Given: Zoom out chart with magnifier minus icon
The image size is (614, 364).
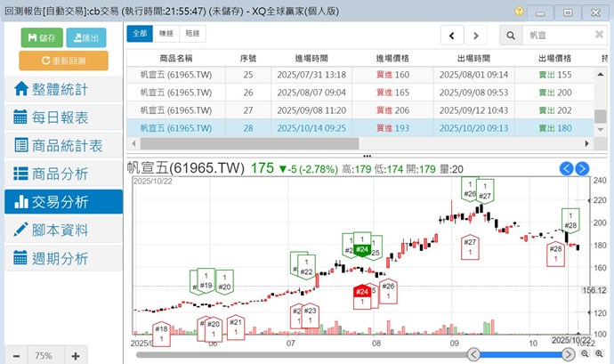Looking at the screenshot, I should [x=585, y=353].
